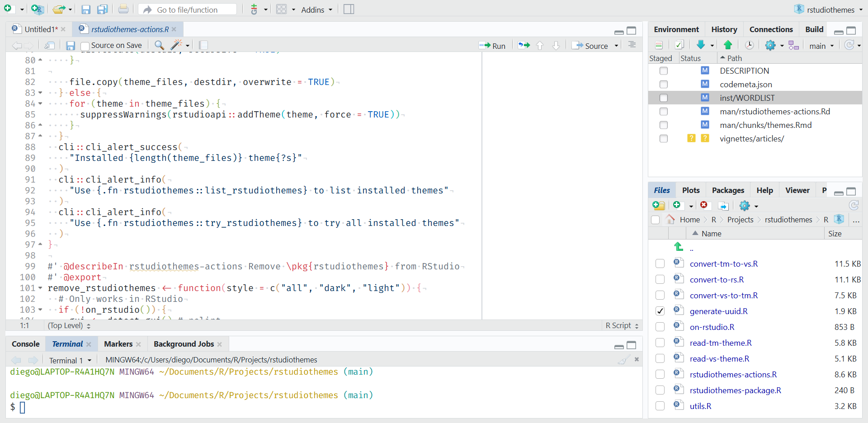Enable the Source on Save checkbox
Screen dimensions: 868x423
click(85, 46)
